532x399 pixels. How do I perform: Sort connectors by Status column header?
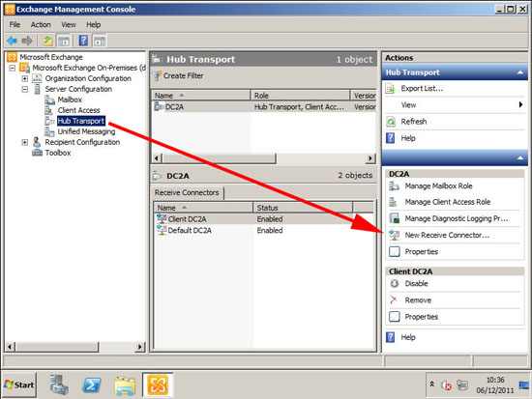coord(303,208)
